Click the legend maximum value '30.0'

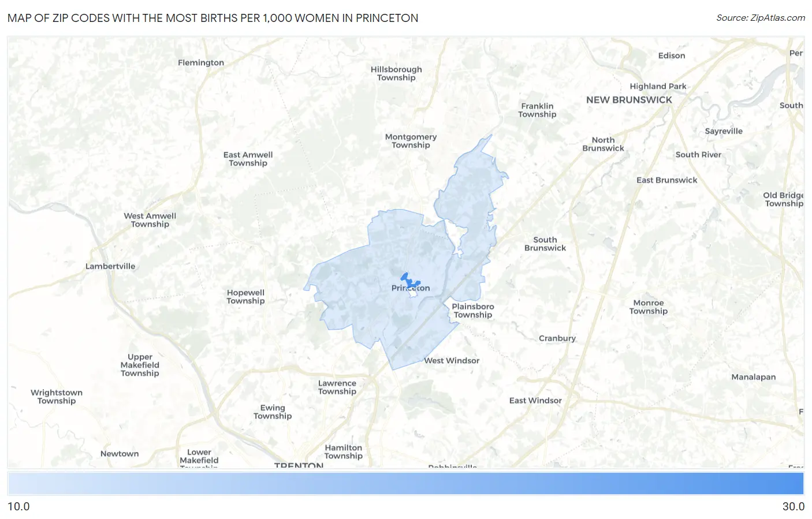coord(793,506)
